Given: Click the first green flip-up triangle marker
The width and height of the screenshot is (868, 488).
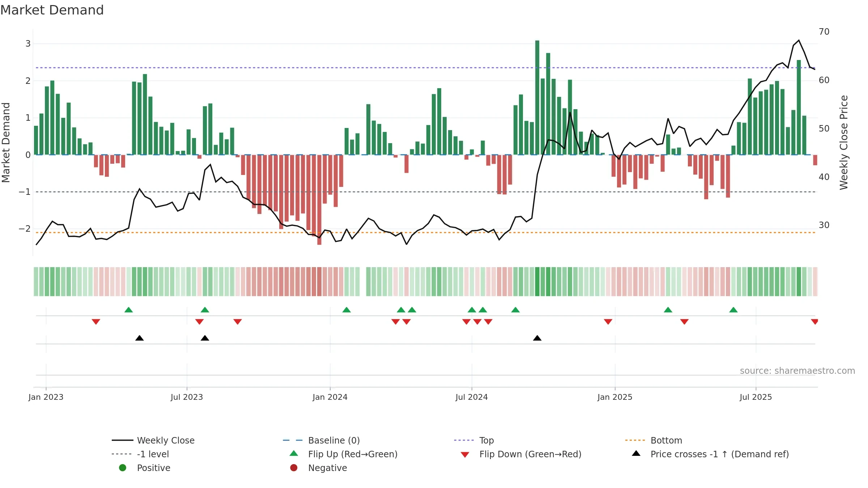Looking at the screenshot, I should (x=128, y=310).
